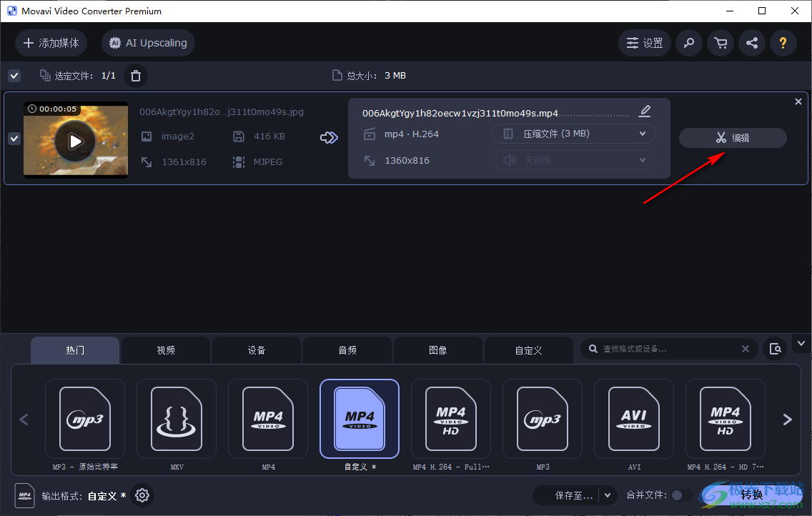The width and height of the screenshot is (812, 516).
Task: Switch to the 自定义 tab
Action: [x=529, y=350]
